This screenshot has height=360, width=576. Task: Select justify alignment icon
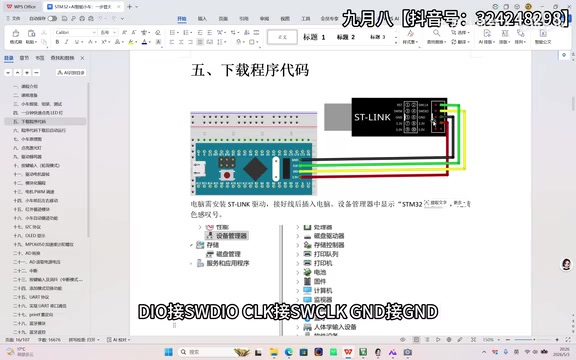coord(200,42)
